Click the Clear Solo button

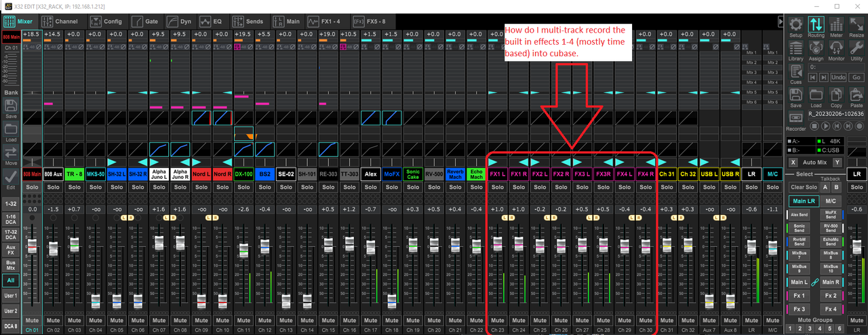click(x=804, y=187)
